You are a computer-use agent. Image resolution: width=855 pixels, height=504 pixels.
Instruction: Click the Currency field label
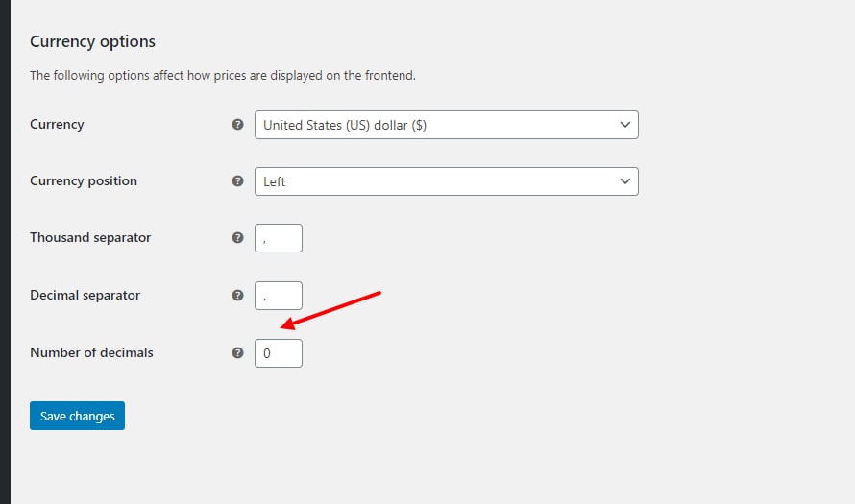57,125
